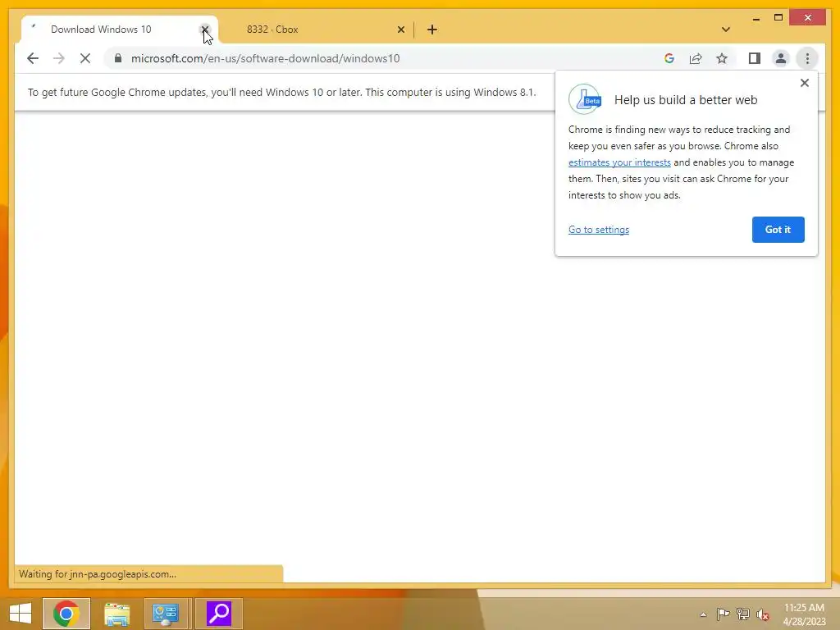The image size is (840, 630).
Task: Open File Explorer from taskbar
Action: pyautogui.click(x=116, y=614)
